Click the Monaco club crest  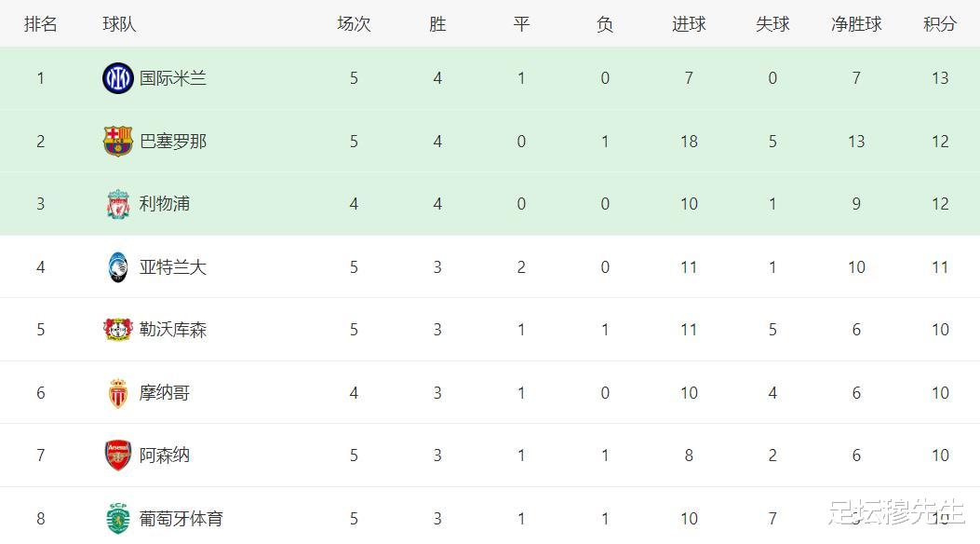click(x=117, y=393)
